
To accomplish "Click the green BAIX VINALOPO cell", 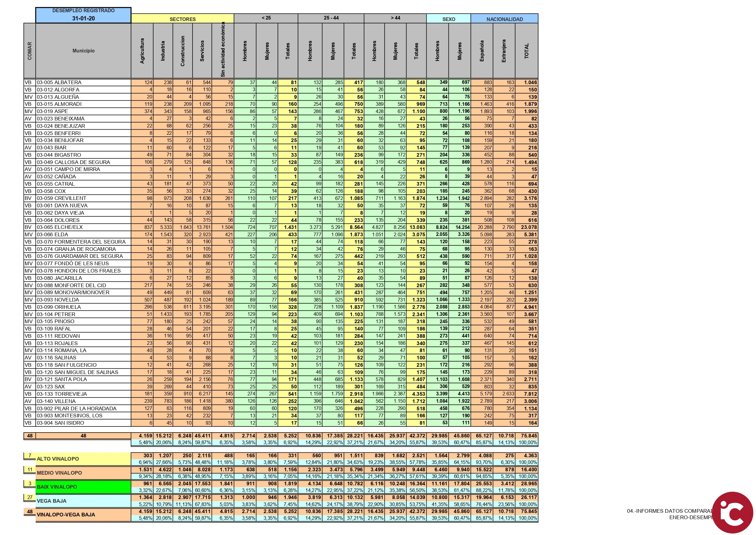I will (x=83, y=487).
